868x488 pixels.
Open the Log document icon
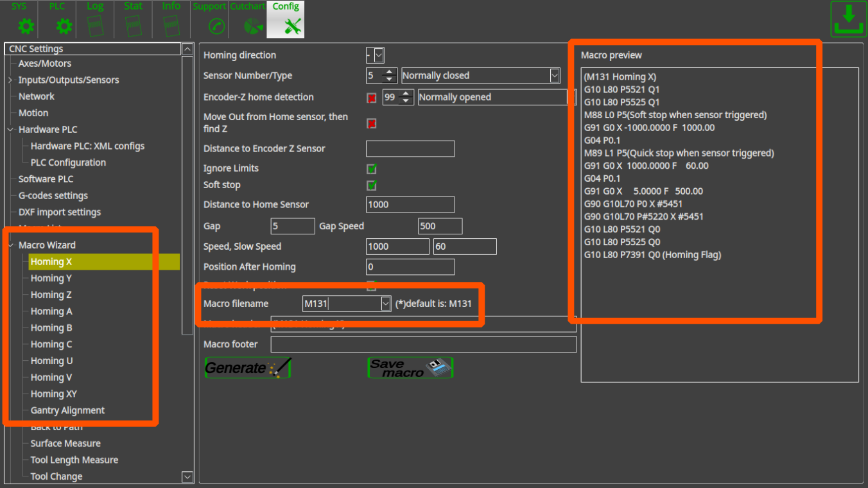95,26
